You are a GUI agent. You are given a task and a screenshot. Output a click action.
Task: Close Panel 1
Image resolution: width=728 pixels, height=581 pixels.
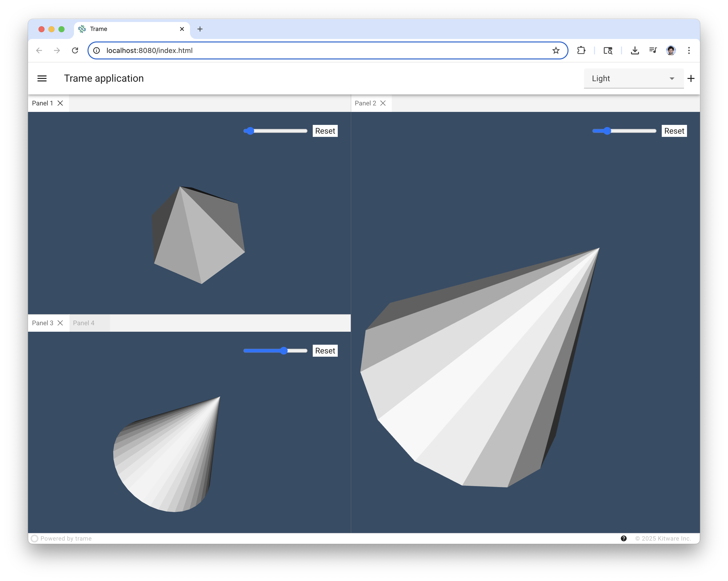60,103
